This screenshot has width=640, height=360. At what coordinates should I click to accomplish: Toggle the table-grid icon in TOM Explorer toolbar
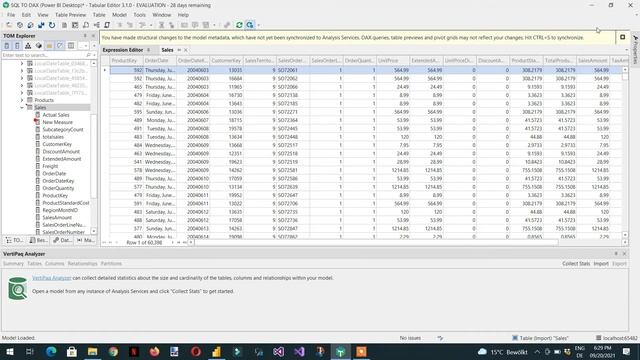(71, 46)
